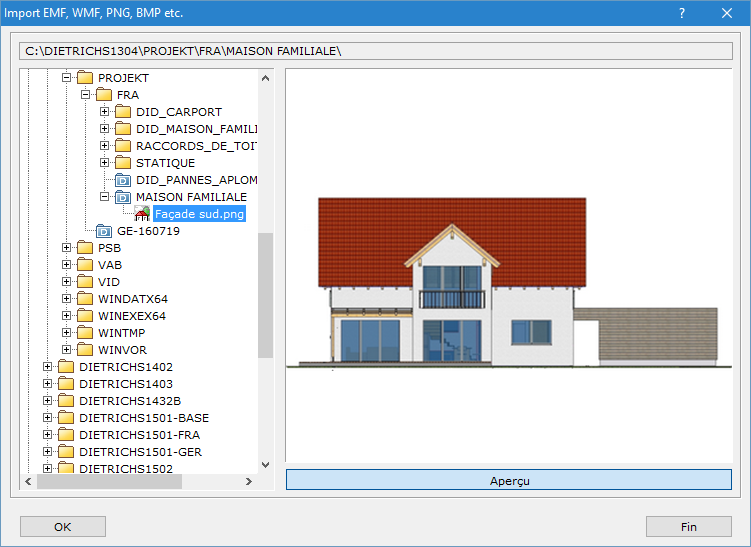Click the vertical scrollbar down arrow
Viewport: 751px width, 547px height.
[265, 464]
